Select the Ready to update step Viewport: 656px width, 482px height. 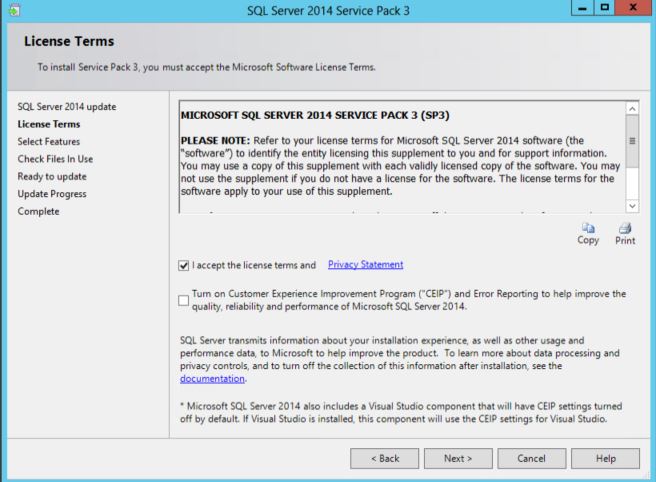pyautogui.click(x=52, y=177)
